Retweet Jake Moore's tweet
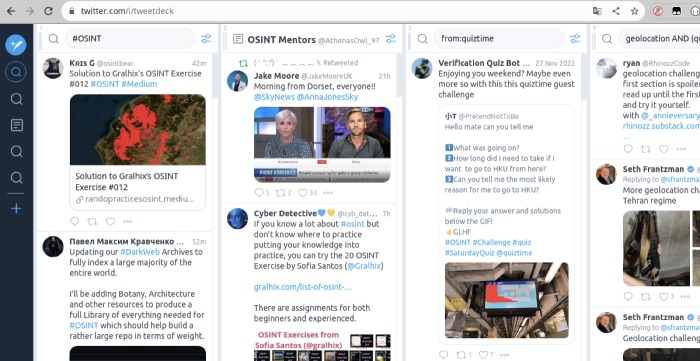700x361 pixels. [280, 193]
